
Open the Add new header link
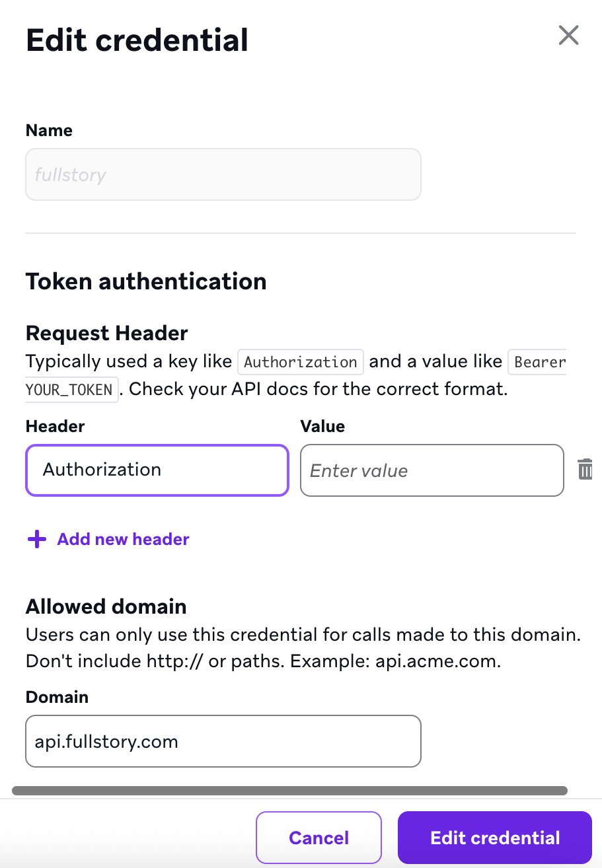(x=123, y=539)
